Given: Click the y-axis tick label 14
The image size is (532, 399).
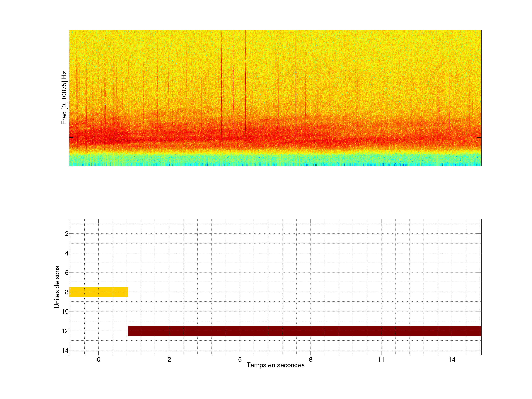Looking at the screenshot, I should click(x=65, y=350).
